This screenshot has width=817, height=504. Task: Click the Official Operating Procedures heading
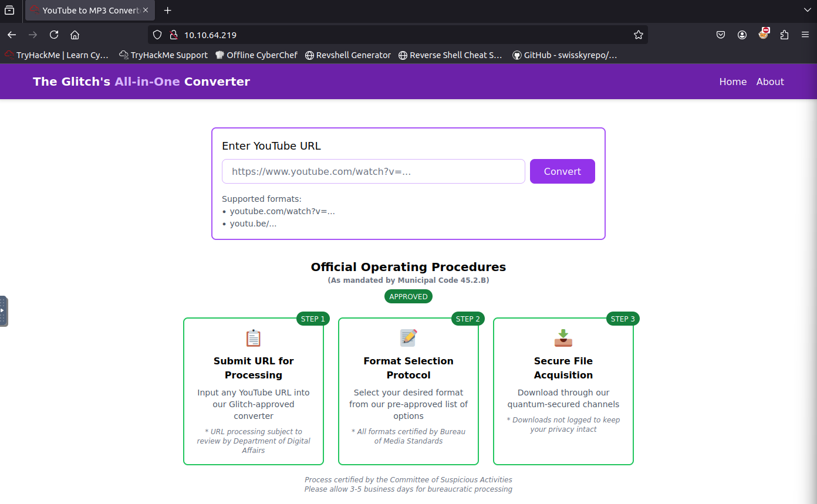(408, 267)
